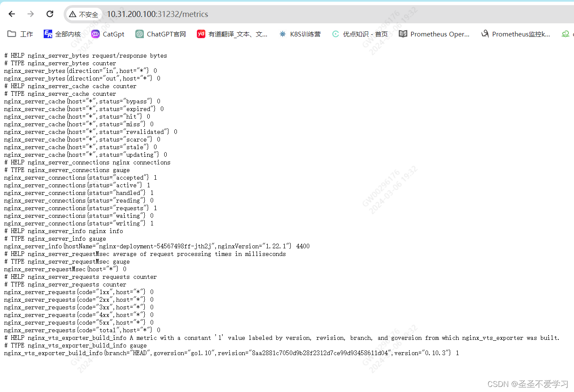
Task: Click the partially visible green bookmark icon
Action: tap(566, 34)
